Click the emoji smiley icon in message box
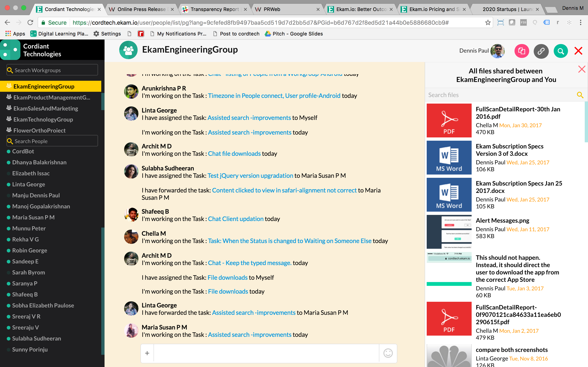Image resolution: width=588 pixels, height=367 pixels. click(388, 353)
